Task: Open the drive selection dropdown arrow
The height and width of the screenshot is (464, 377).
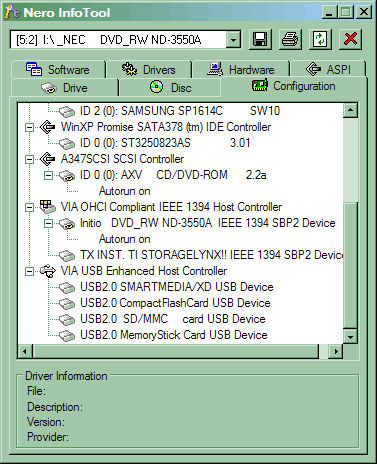Action: click(233, 40)
